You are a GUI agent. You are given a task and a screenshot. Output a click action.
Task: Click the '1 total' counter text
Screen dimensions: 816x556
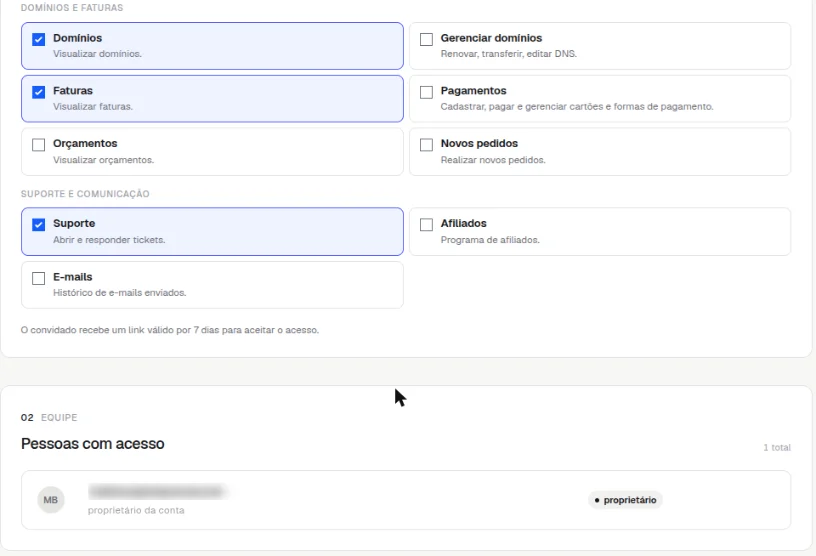click(777, 448)
